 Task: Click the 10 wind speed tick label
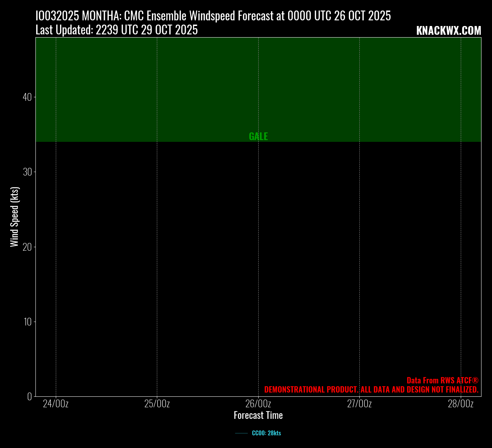click(27, 322)
